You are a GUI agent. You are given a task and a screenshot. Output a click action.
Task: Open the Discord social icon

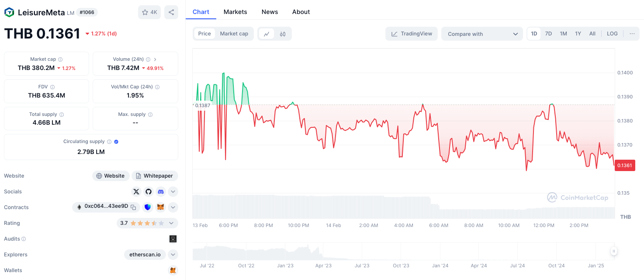click(161, 192)
